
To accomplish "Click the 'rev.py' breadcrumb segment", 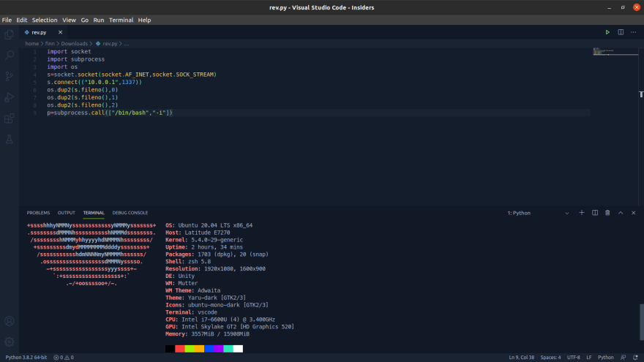I will [x=106, y=43].
